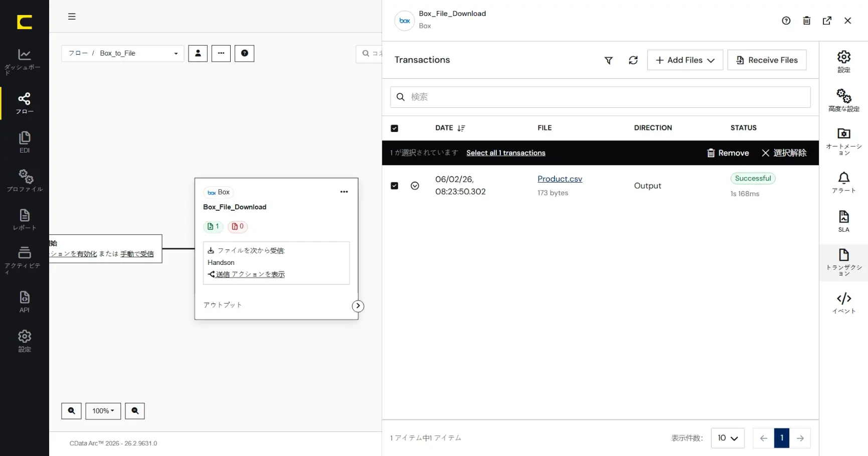Click the flow help question mark button
The image size is (868, 456).
tap(245, 53)
